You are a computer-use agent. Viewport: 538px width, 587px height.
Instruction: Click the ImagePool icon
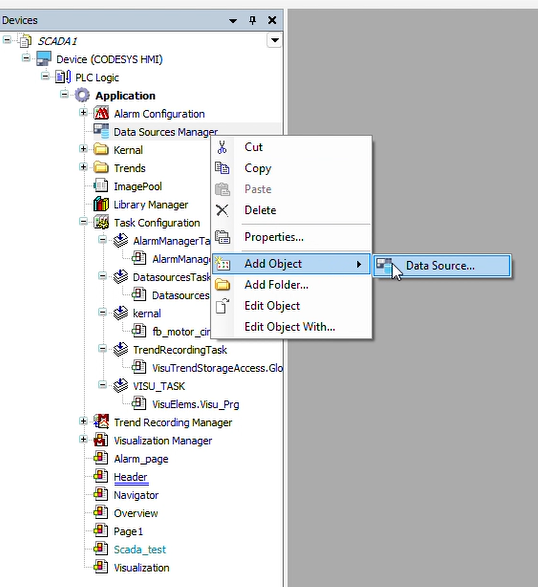[101, 186]
